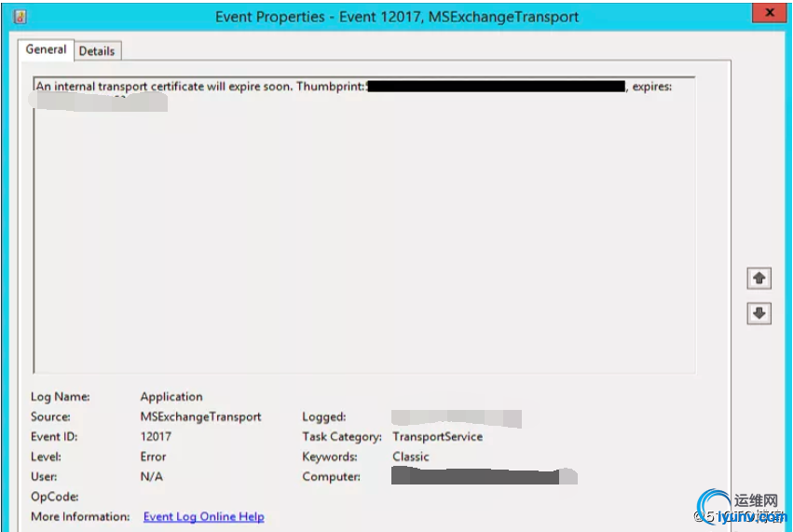
Task: Click the More Information label
Action: point(80,516)
